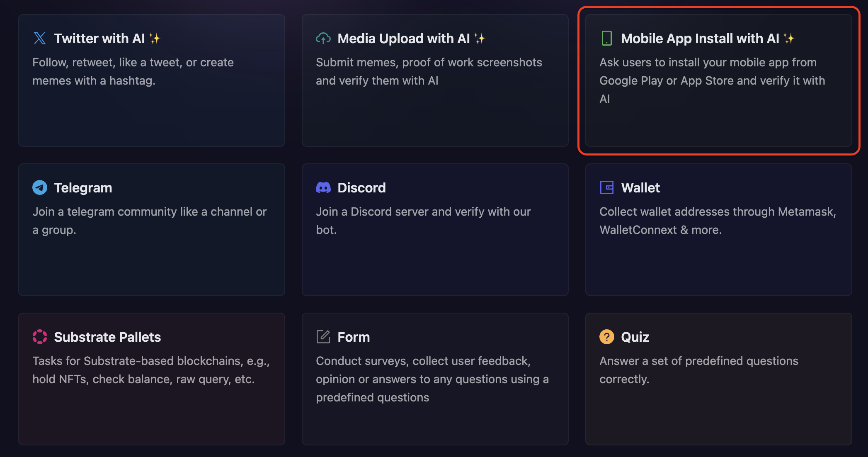The height and width of the screenshot is (457, 868).
Task: Click the Form pencil edit icon
Action: point(323,337)
